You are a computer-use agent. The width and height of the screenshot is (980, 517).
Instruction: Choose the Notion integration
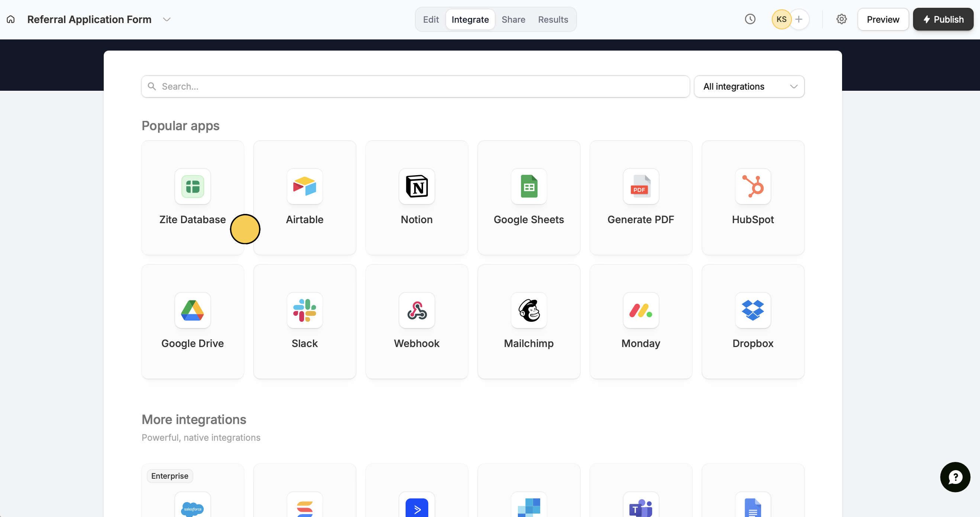[417, 198]
